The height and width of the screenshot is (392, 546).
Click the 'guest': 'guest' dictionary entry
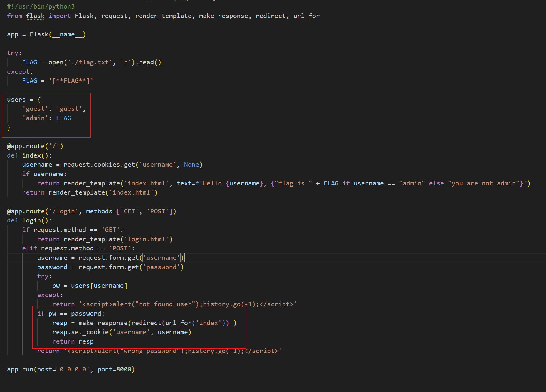click(54, 109)
